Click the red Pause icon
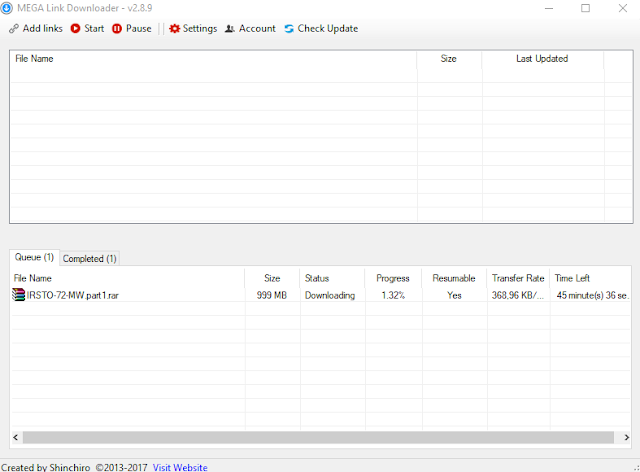Screen dimensions: 640x472 (x=117, y=29)
